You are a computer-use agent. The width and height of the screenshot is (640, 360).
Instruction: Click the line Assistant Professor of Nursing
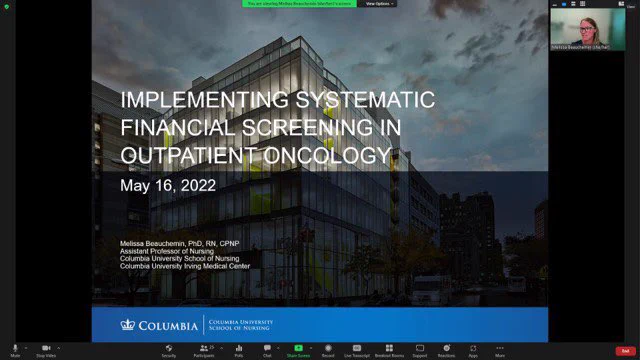coord(167,251)
